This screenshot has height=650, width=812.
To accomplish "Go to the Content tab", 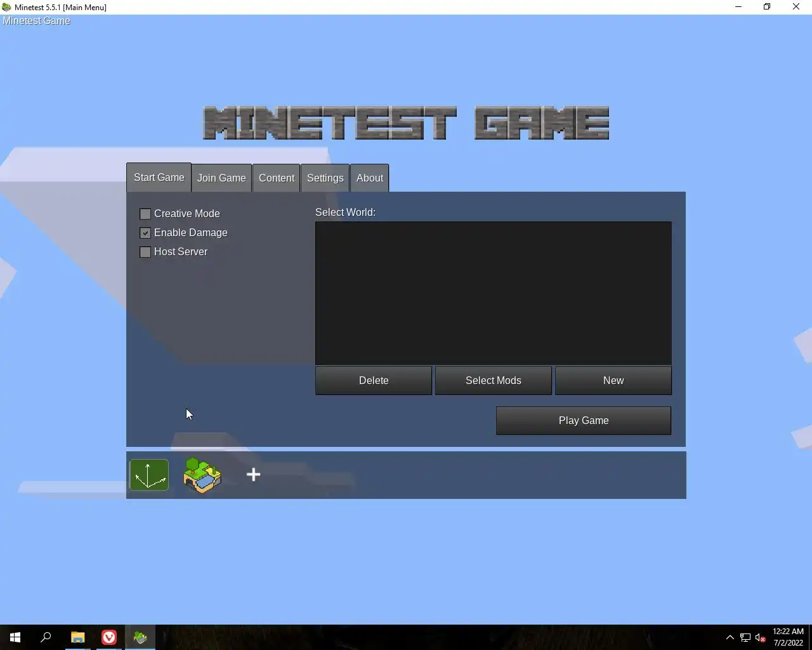I will tap(277, 178).
